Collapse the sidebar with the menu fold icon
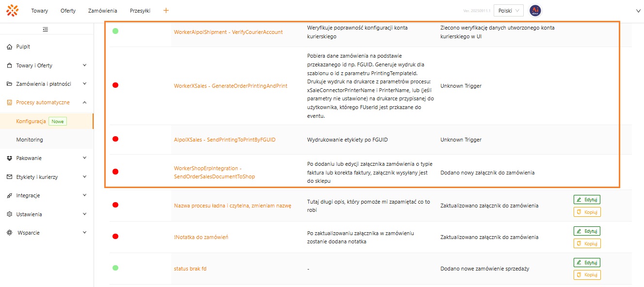The height and width of the screenshot is (287, 644). 45,29
